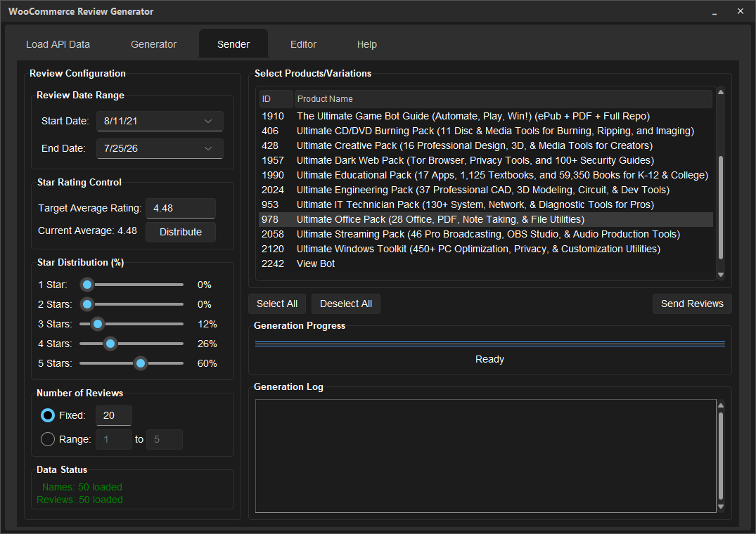Click the product list scrollbar thumb
The image size is (756, 534).
721,207
